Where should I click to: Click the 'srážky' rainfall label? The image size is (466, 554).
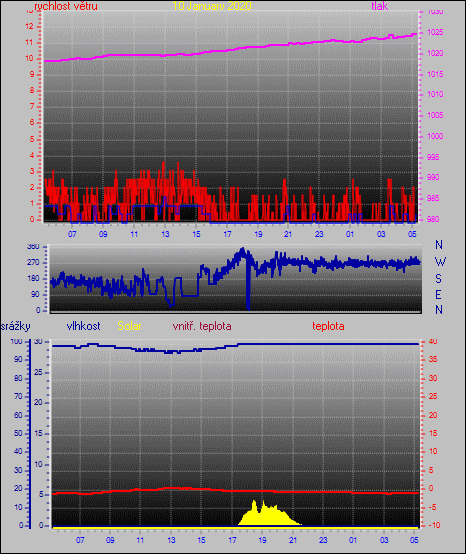point(15,326)
